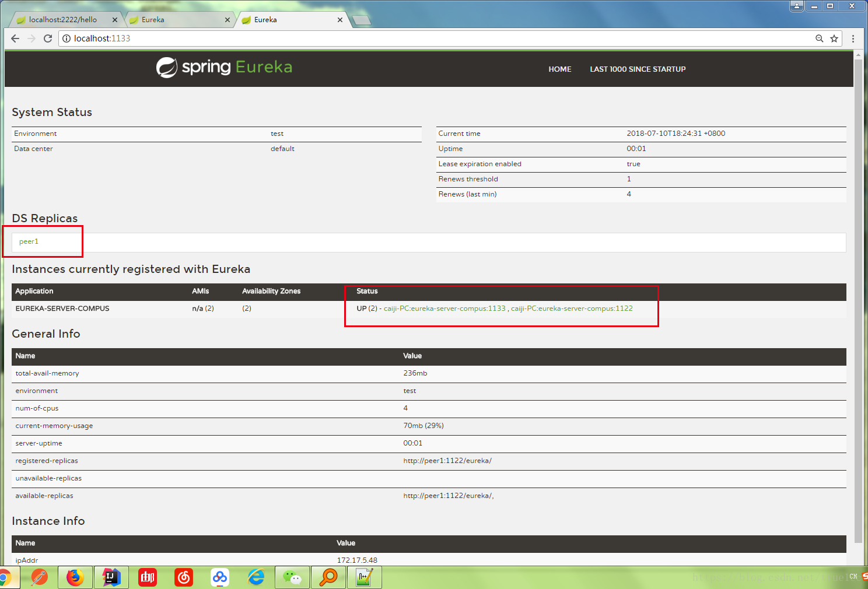
Task: Open a new browser tab
Action: (362, 20)
